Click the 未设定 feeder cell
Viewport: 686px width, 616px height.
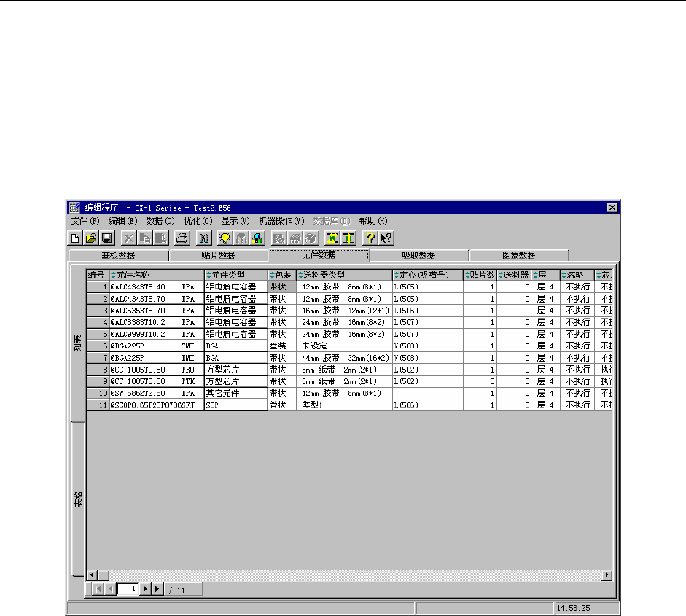(x=344, y=346)
